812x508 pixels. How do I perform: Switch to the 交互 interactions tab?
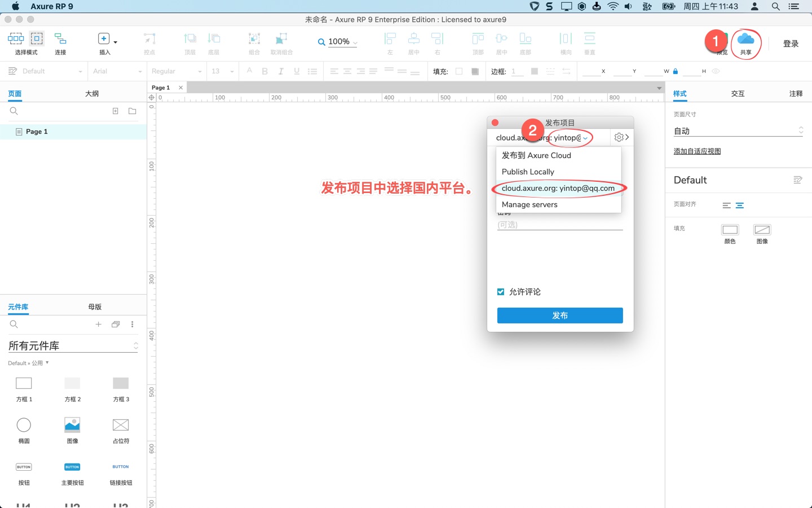pyautogui.click(x=738, y=94)
